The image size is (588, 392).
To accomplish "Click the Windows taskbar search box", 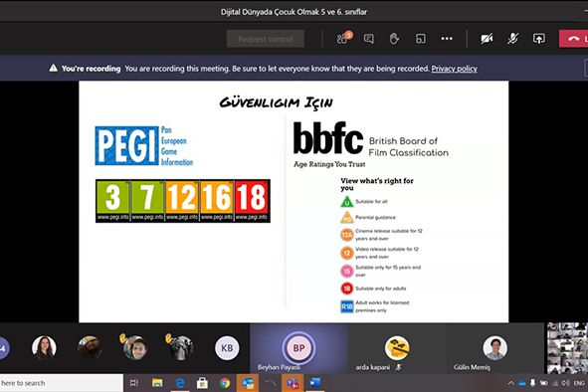I will point(62,383).
